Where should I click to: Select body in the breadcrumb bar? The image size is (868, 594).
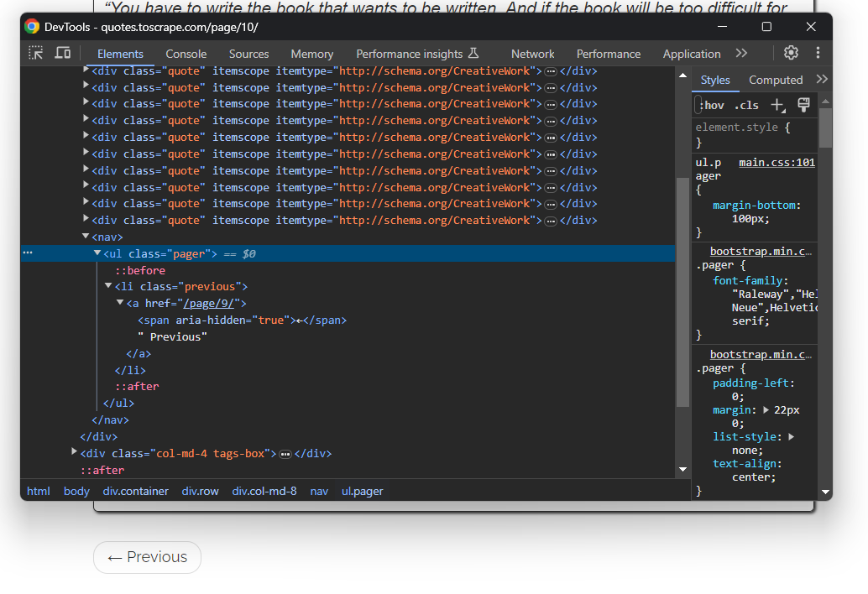76,491
